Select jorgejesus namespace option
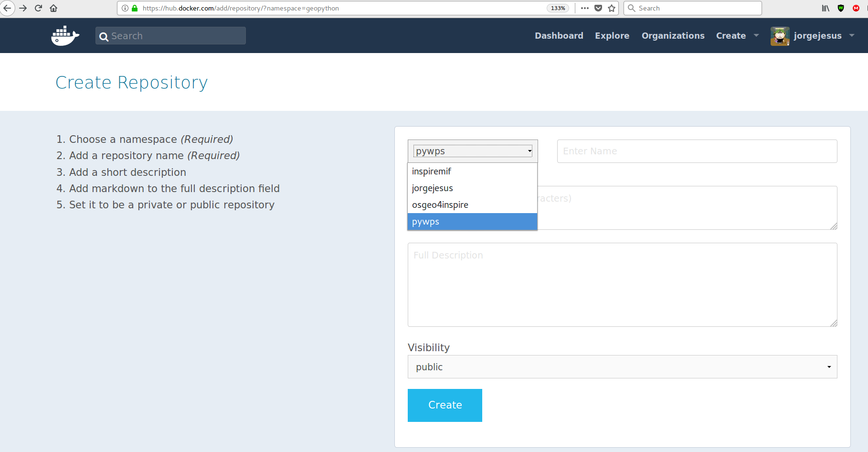This screenshot has height=452, width=868. point(472,188)
